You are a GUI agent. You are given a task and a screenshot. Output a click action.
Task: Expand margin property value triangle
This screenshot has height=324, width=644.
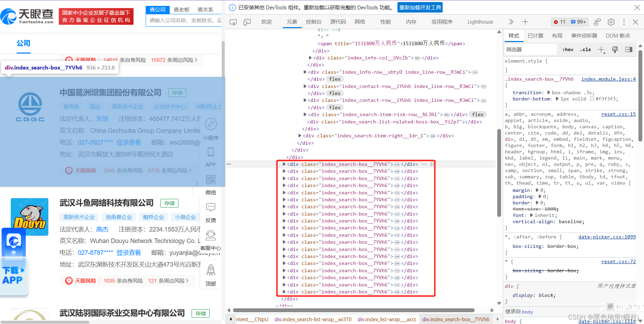[537, 190]
